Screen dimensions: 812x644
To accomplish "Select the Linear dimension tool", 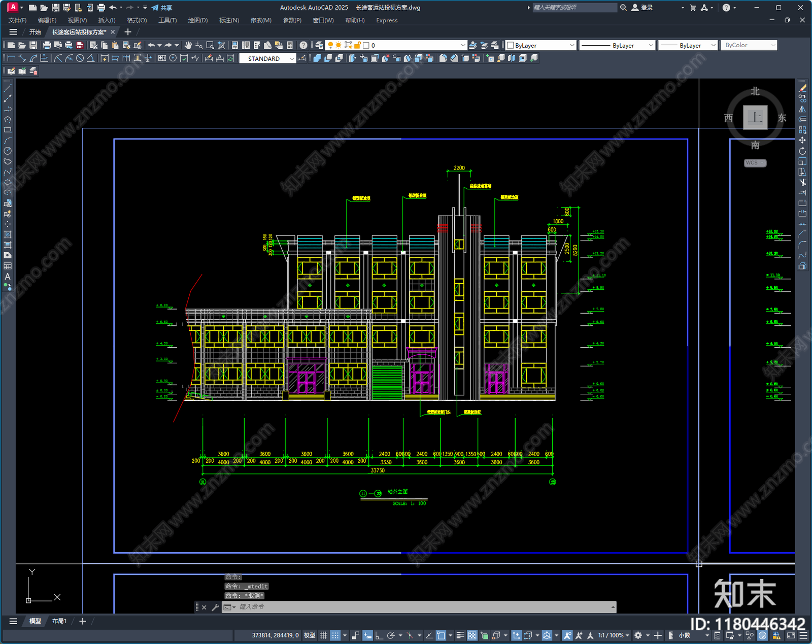I will 11,58.
